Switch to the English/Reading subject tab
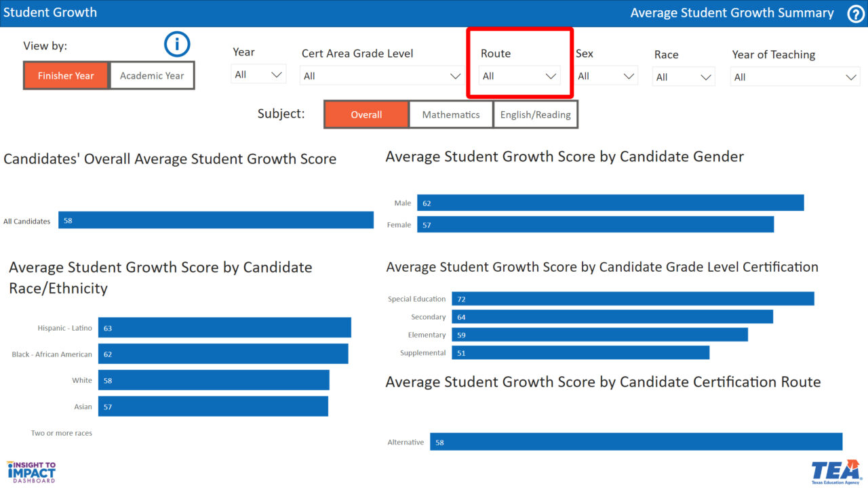The height and width of the screenshot is (494, 868). point(535,114)
